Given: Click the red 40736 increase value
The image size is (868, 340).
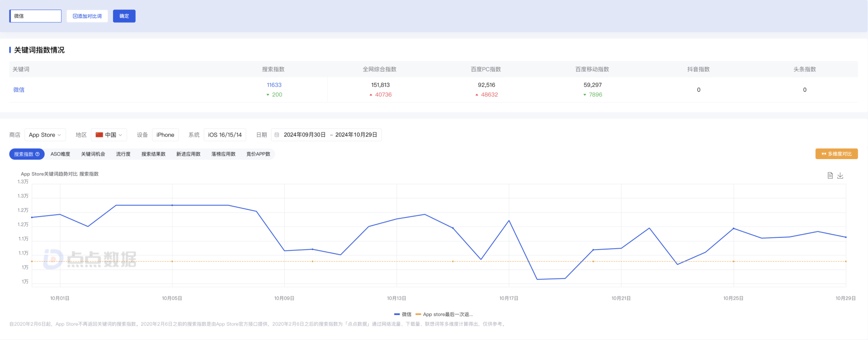Looking at the screenshot, I should point(383,94).
